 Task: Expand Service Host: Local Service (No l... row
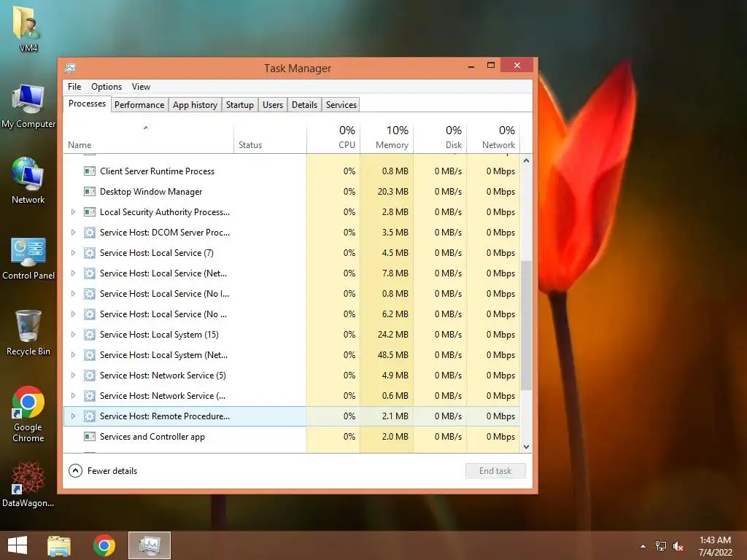pos(73,294)
